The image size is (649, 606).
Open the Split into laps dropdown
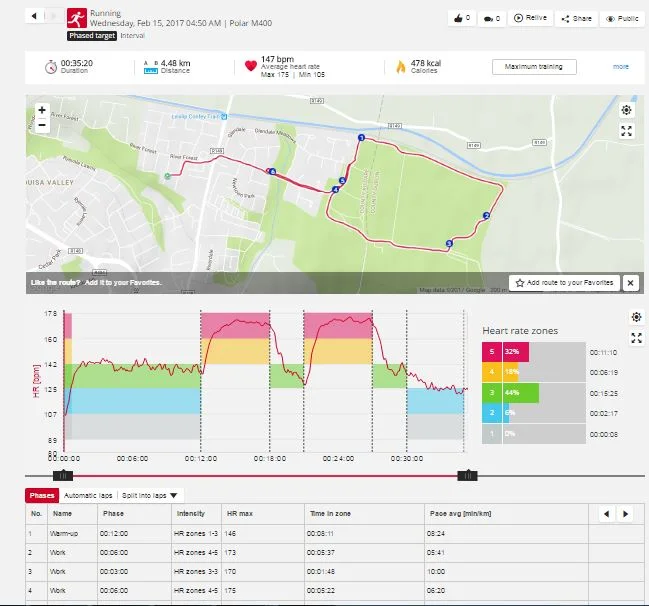pos(150,495)
